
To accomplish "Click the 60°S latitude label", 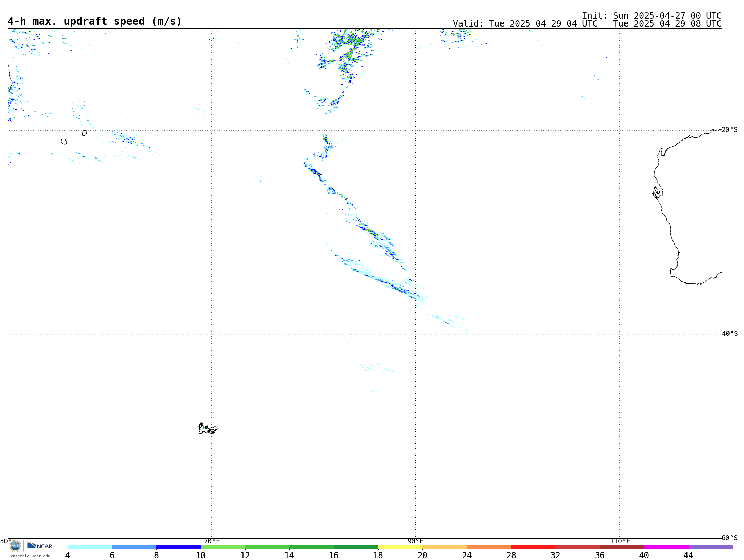I will (730, 538).
